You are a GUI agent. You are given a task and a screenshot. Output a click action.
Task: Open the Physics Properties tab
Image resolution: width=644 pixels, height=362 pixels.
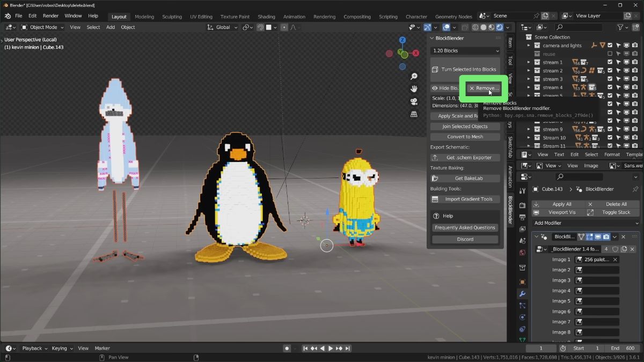point(522,329)
